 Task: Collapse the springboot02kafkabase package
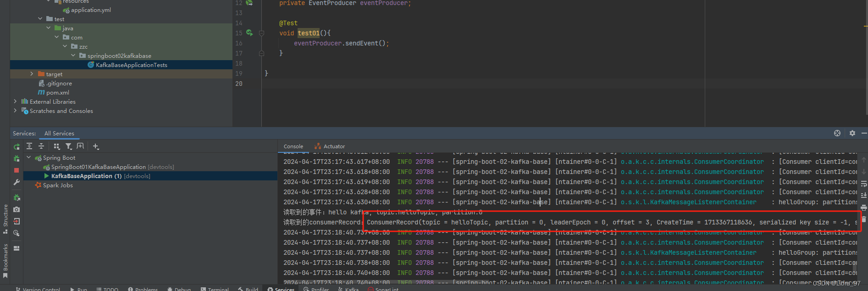[73, 56]
